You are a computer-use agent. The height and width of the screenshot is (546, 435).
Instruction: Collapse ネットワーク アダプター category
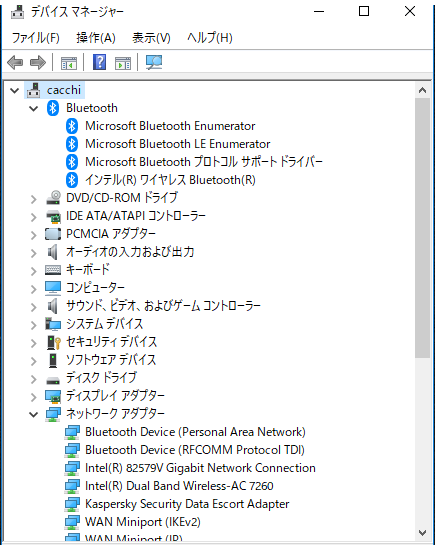(x=33, y=415)
